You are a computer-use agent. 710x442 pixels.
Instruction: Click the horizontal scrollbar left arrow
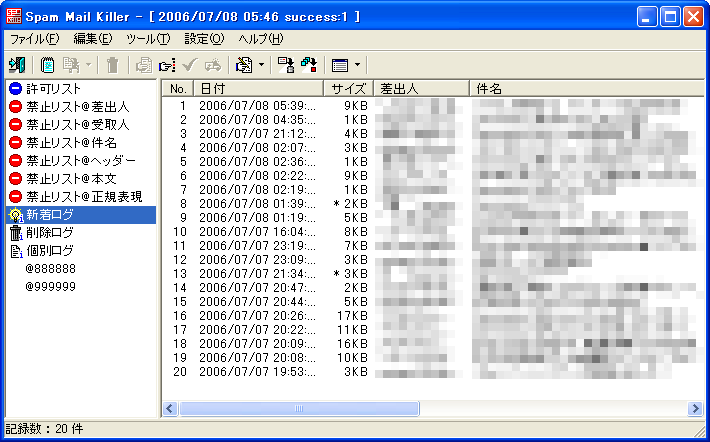[x=170, y=408]
